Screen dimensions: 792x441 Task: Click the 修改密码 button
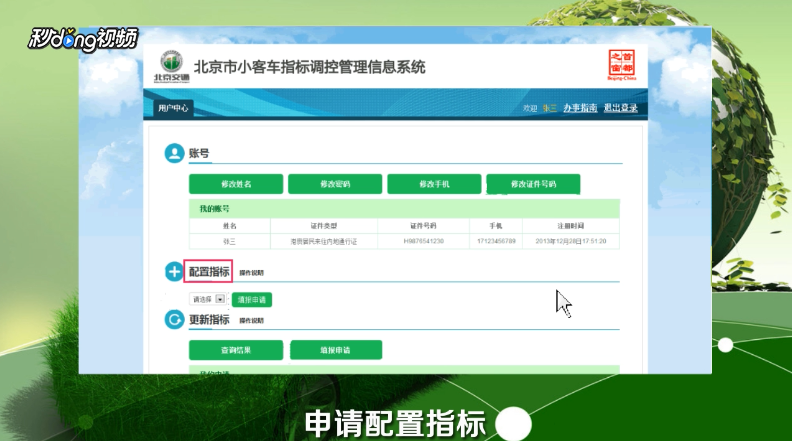(x=335, y=184)
